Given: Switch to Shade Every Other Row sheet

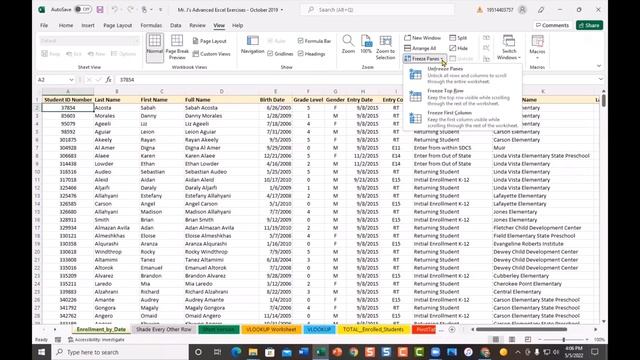Looking at the screenshot, I should click(x=164, y=329).
